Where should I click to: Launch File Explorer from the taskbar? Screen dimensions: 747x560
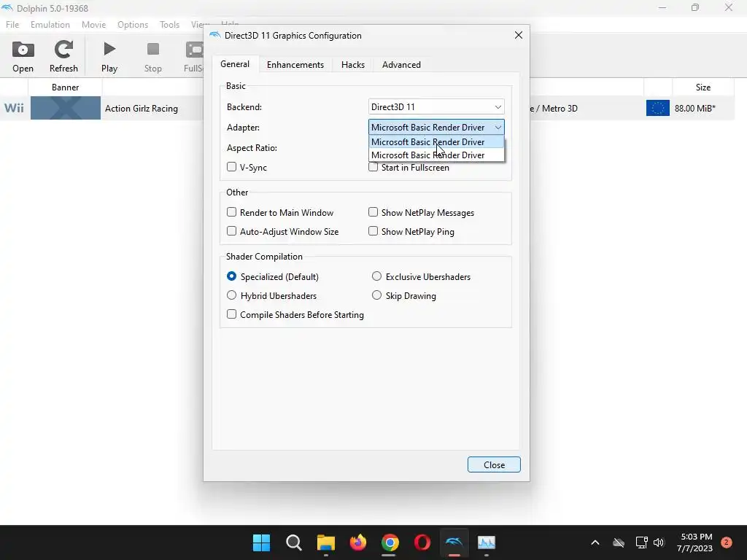pos(326,542)
